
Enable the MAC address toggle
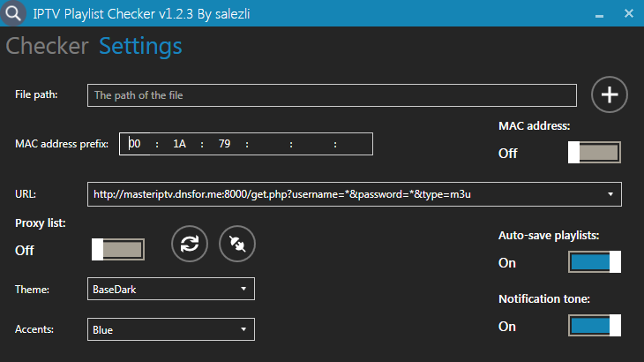(x=595, y=153)
